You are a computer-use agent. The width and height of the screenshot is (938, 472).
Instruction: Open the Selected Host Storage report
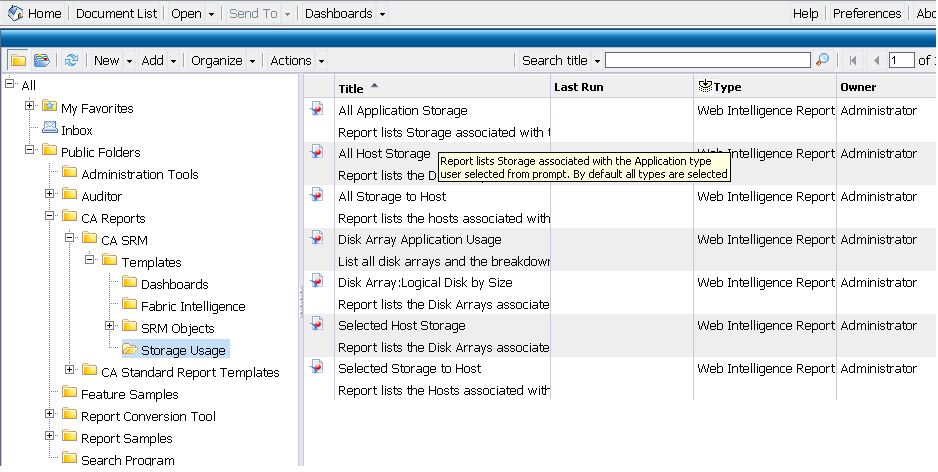tap(401, 325)
